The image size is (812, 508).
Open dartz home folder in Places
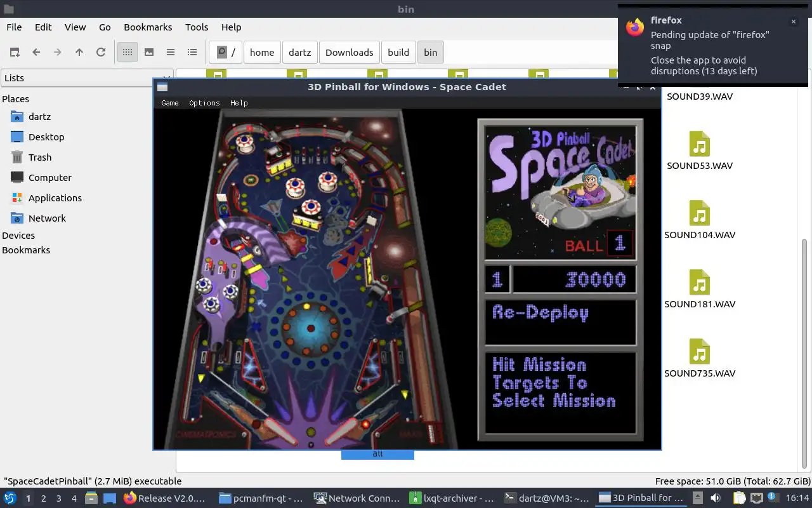pos(39,117)
